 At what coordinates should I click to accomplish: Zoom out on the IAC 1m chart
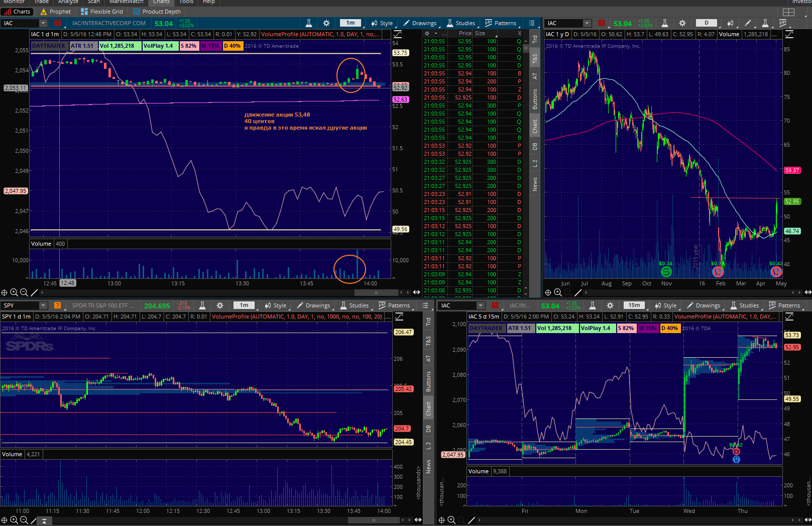24,292
